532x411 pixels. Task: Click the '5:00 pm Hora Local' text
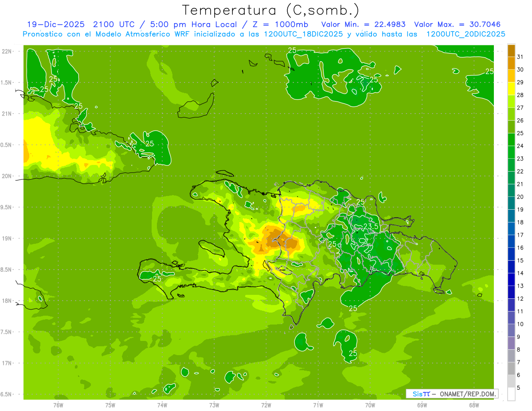click(194, 24)
